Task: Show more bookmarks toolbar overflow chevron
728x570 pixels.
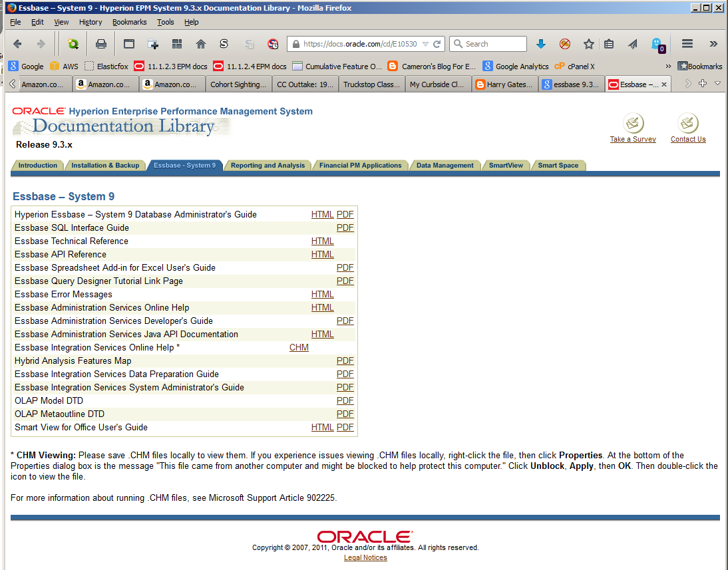Action: 668,67
